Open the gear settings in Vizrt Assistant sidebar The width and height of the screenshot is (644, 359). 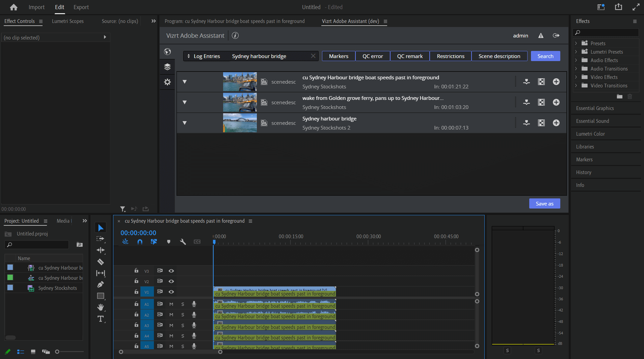(167, 82)
